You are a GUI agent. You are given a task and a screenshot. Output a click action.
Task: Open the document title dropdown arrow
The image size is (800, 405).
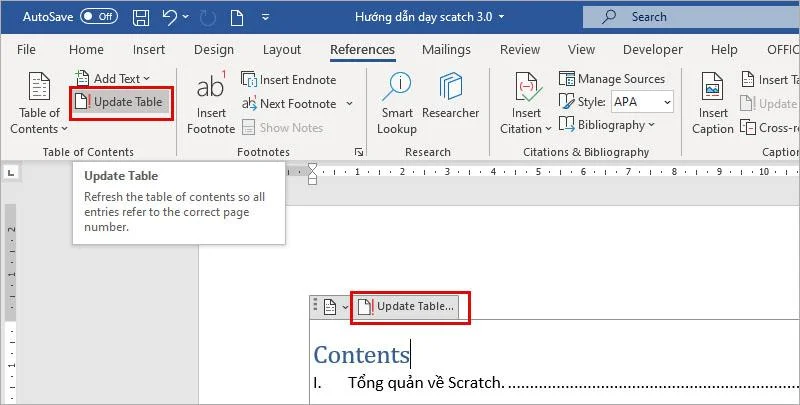click(x=501, y=17)
